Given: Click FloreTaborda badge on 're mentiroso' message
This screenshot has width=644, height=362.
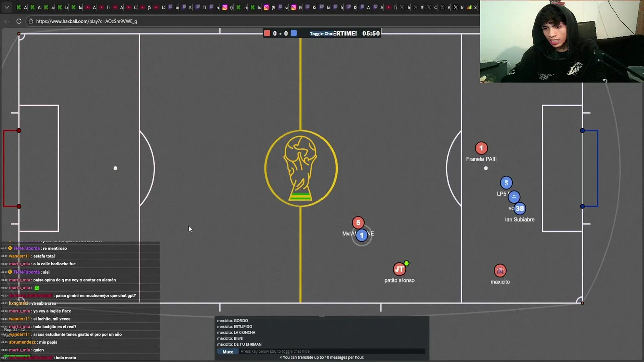Looking at the screenshot, I should tap(10, 248).
